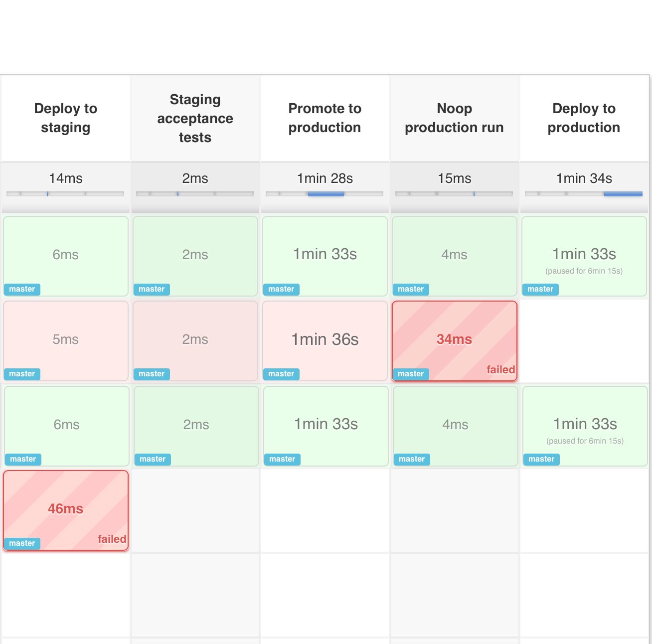Open the failed 34ms Noop production run cell
652x644 pixels.
point(454,339)
